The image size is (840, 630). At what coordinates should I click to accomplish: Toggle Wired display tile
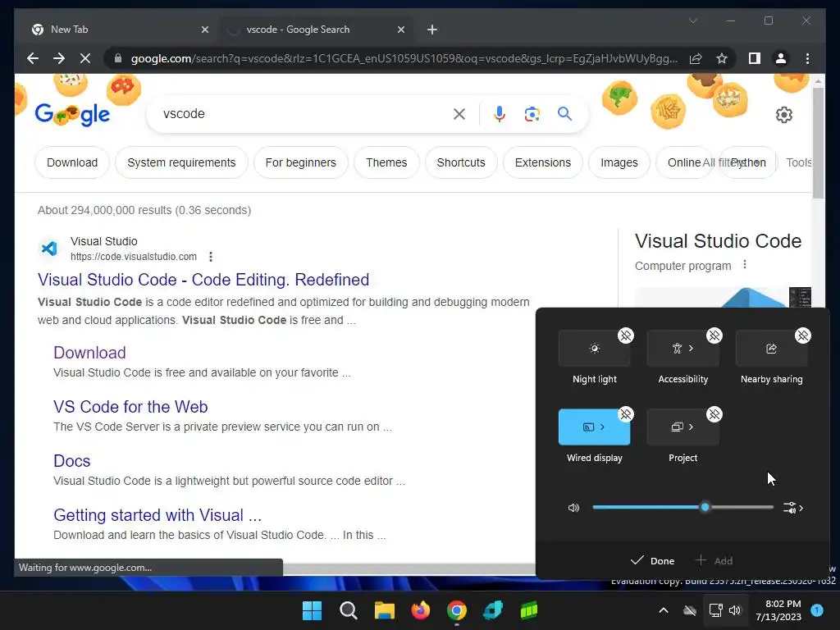[594, 427]
